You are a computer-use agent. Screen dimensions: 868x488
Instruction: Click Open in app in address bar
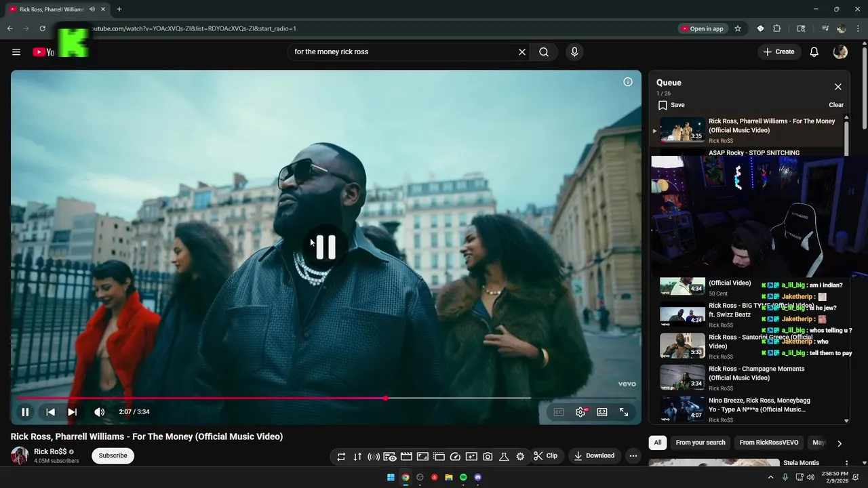point(703,28)
